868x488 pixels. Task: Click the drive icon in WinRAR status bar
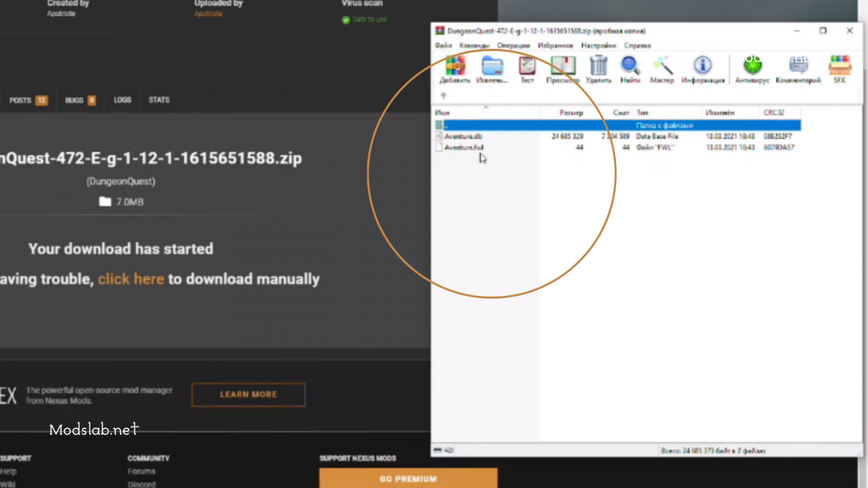438,450
